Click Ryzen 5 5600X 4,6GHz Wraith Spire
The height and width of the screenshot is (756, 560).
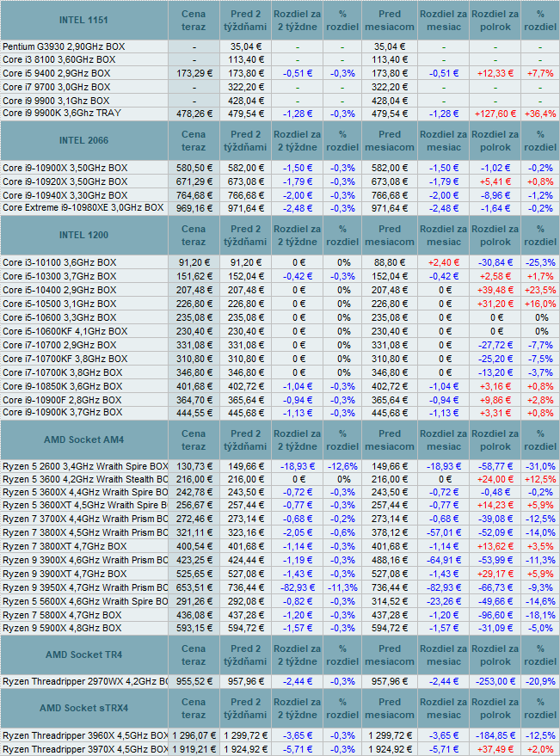pyautogui.click(x=85, y=602)
